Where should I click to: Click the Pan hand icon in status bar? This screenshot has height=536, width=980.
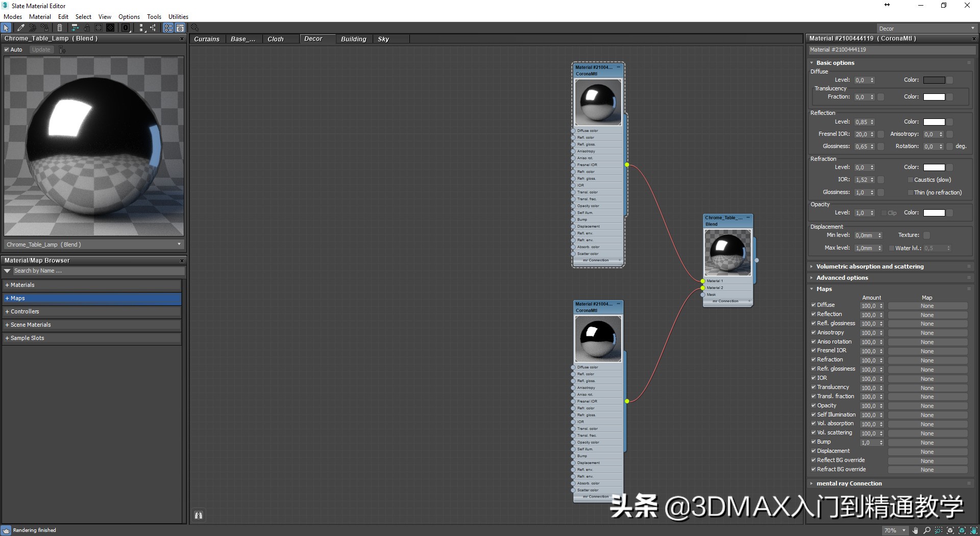[915, 530]
